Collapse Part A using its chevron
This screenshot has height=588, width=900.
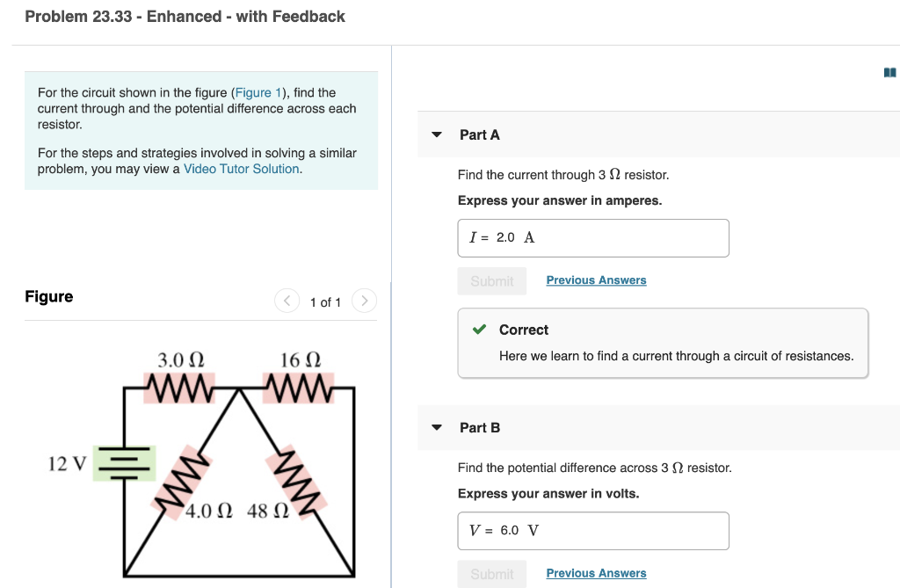pos(437,134)
